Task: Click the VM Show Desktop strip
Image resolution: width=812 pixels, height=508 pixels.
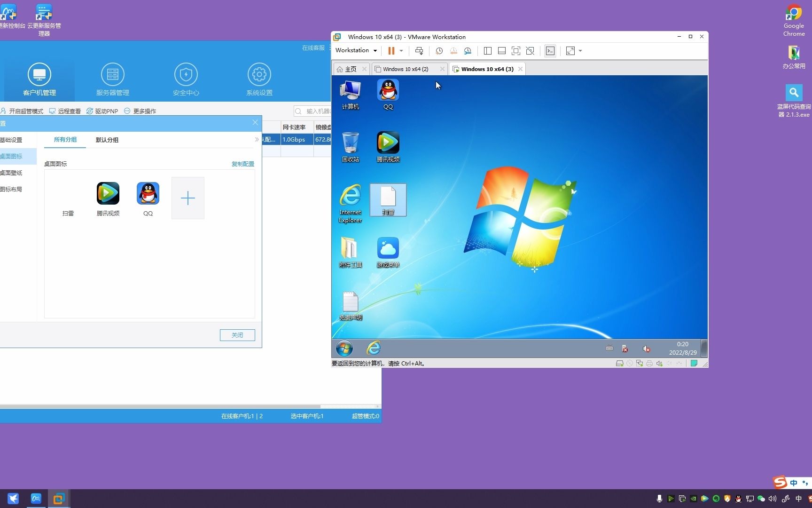Action: pos(704,349)
